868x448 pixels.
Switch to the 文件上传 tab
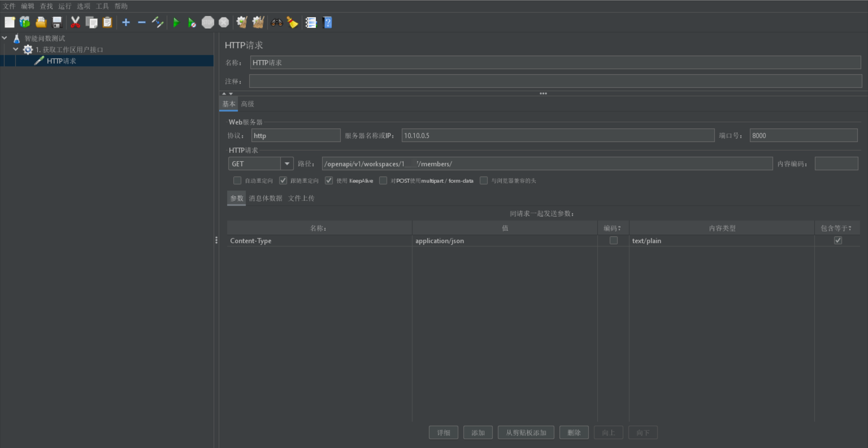(x=301, y=198)
